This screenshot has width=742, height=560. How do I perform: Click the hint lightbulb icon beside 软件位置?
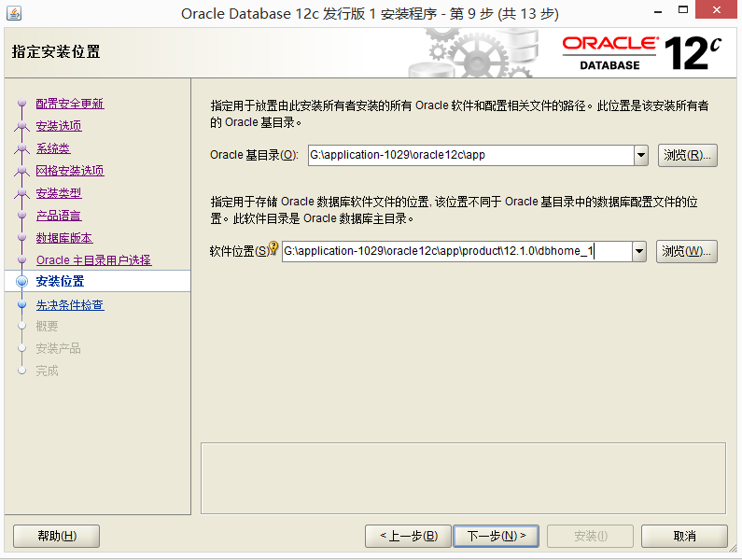[273, 247]
